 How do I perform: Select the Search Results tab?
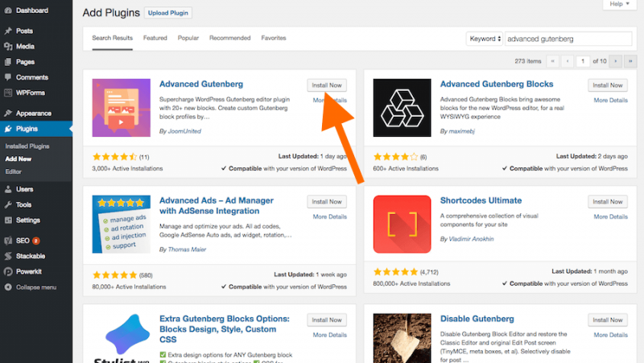tap(112, 38)
